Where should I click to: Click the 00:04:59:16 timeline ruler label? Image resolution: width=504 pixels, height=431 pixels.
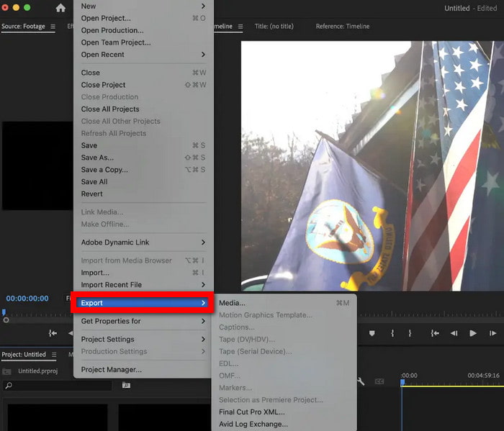click(x=483, y=376)
